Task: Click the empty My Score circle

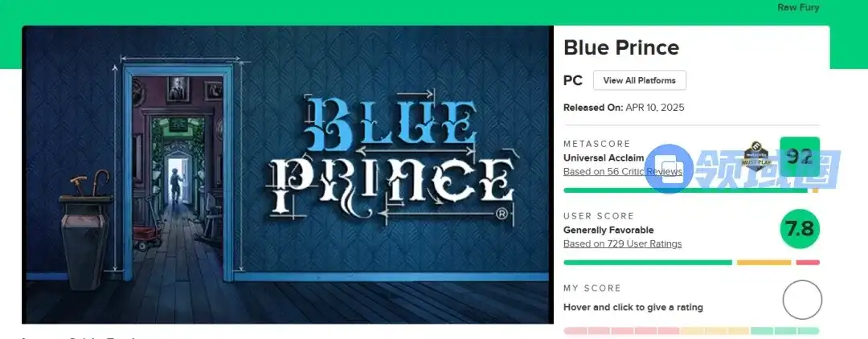Action: coord(802,300)
